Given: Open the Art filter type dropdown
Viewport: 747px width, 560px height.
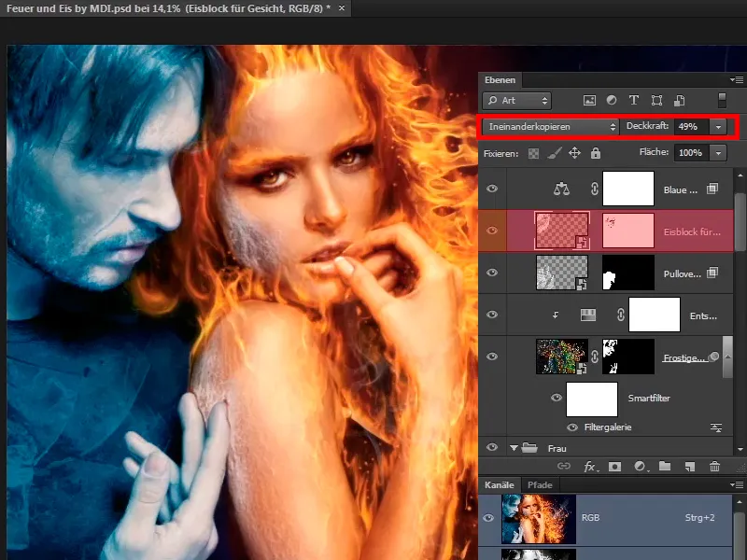Looking at the screenshot, I should [517, 101].
